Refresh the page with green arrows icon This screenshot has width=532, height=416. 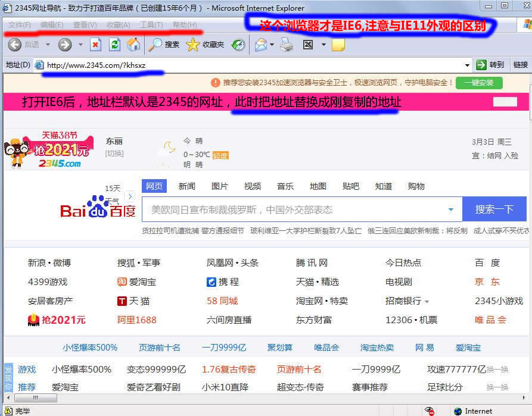click(114, 45)
